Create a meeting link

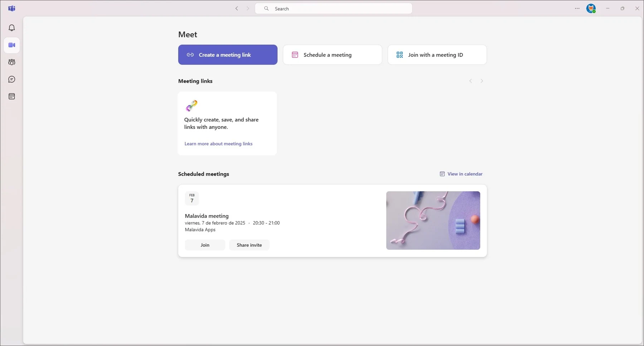228,55
